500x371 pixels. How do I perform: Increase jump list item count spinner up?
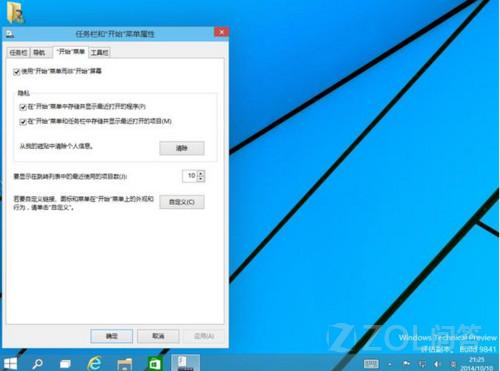[201, 173]
